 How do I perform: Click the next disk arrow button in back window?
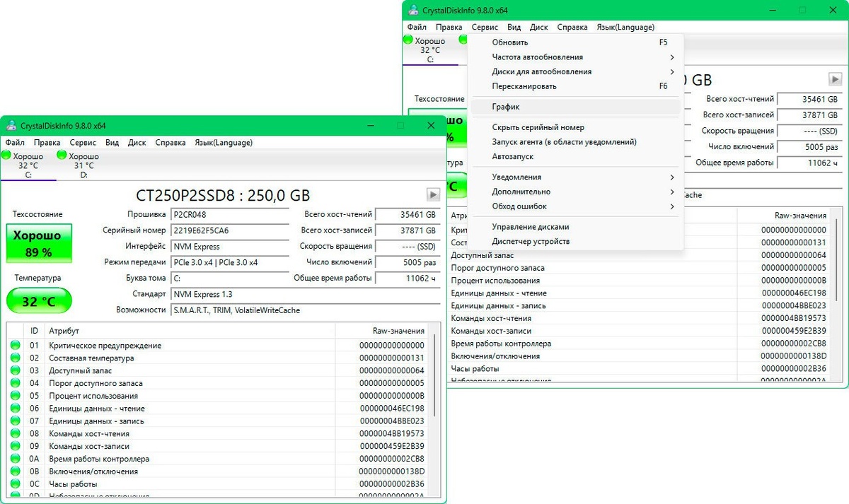pos(835,79)
